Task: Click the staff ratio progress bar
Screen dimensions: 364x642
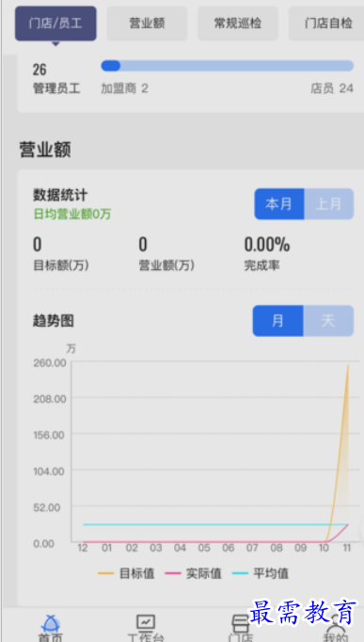Action: click(228, 66)
